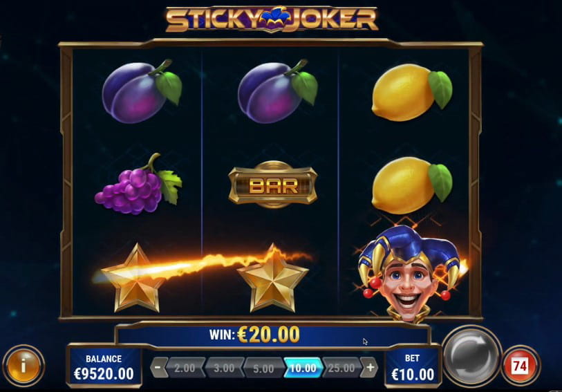The height and width of the screenshot is (392, 562).
Task: Click the Balance €9520.00 panel
Action: 104,366
